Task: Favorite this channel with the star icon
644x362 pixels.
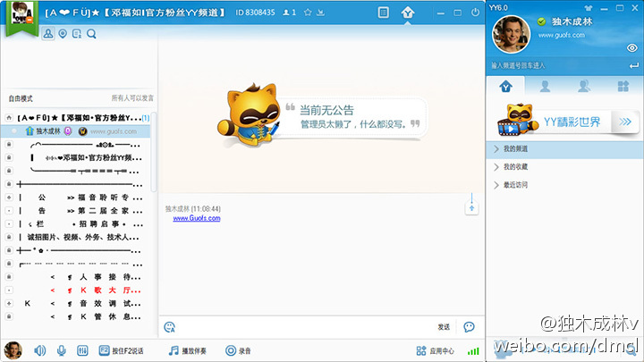Action: click(308, 13)
